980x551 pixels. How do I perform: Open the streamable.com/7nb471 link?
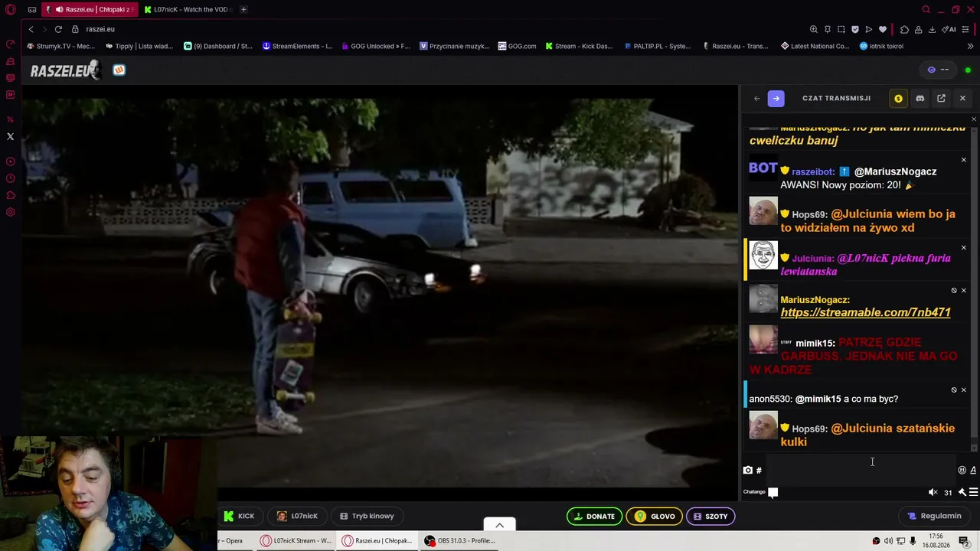pos(865,312)
